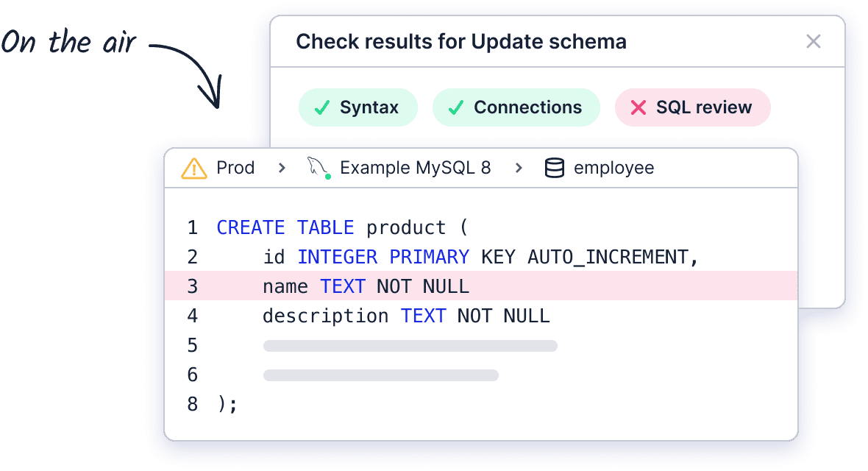Click the Syntax check badge
868x471 pixels.
tap(358, 107)
